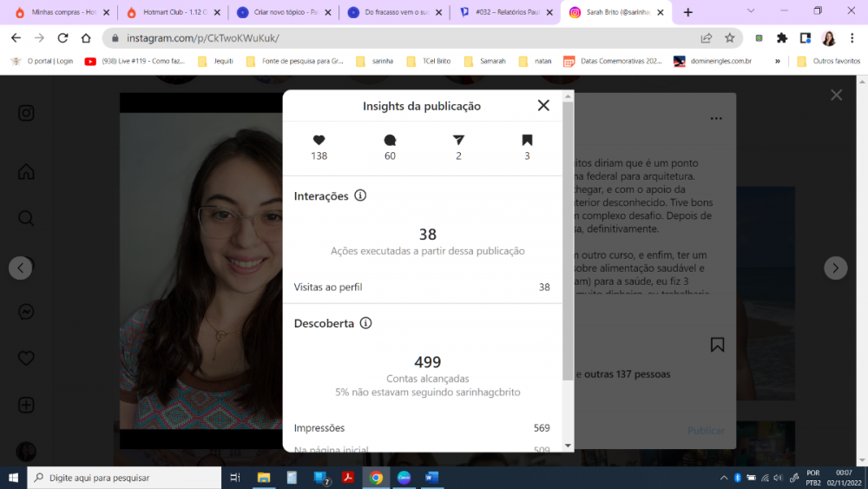Click the Windows taskbar search box

coord(124,478)
